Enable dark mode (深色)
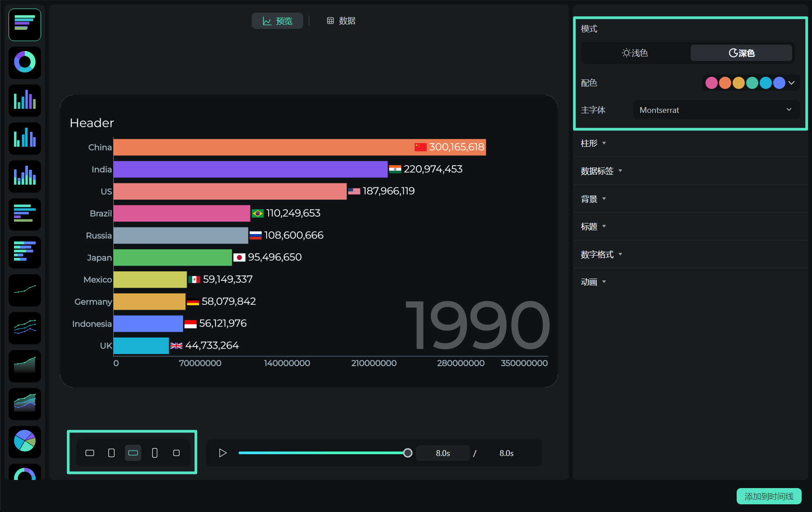This screenshot has height=512, width=812. pos(741,53)
